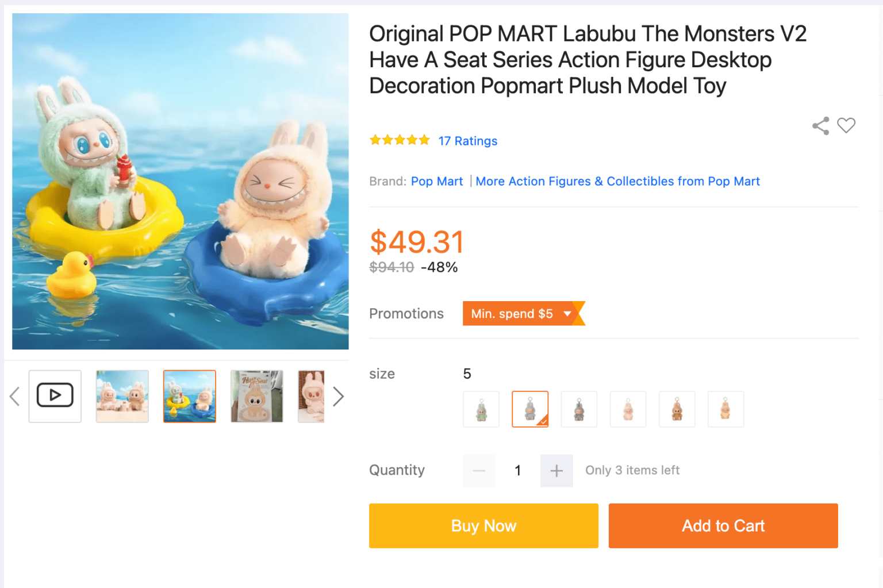
Task: Click the next arrow in the image carousel
Action: pyautogui.click(x=339, y=396)
